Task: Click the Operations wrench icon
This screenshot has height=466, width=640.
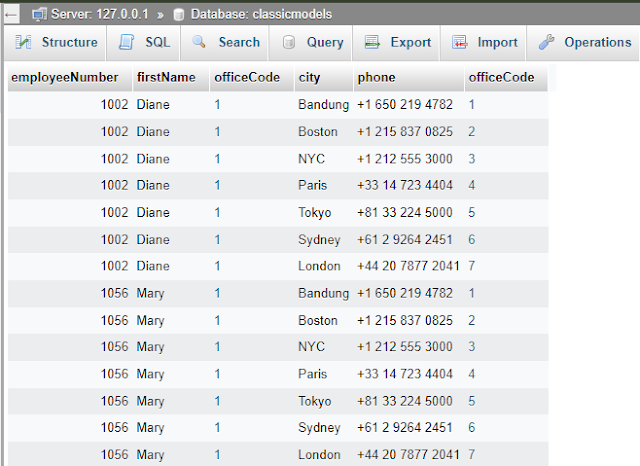Action: coord(547,42)
